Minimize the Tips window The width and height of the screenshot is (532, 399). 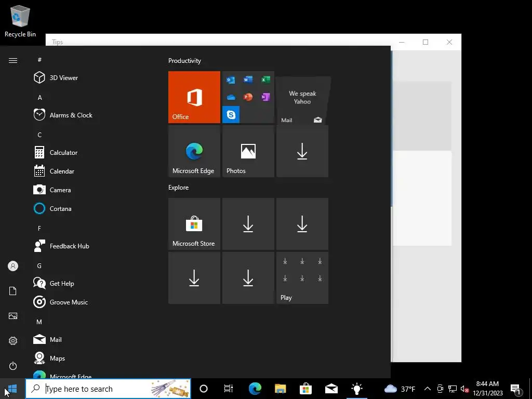402,42
